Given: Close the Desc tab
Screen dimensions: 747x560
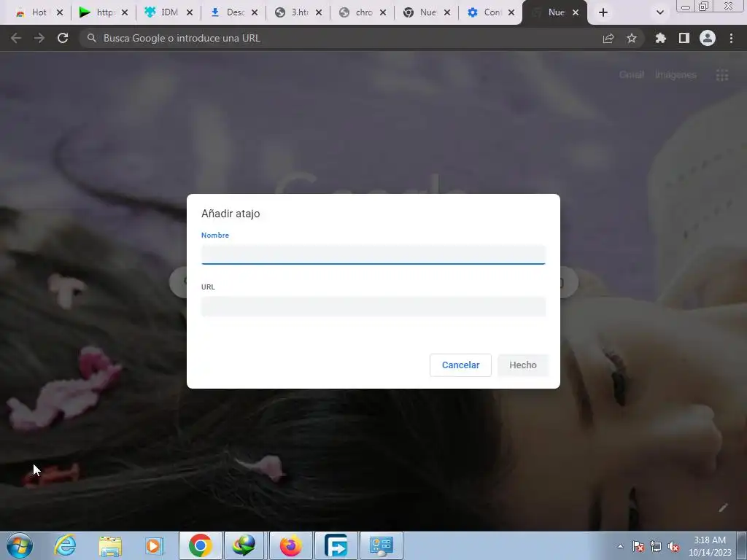Looking at the screenshot, I should (255, 12).
